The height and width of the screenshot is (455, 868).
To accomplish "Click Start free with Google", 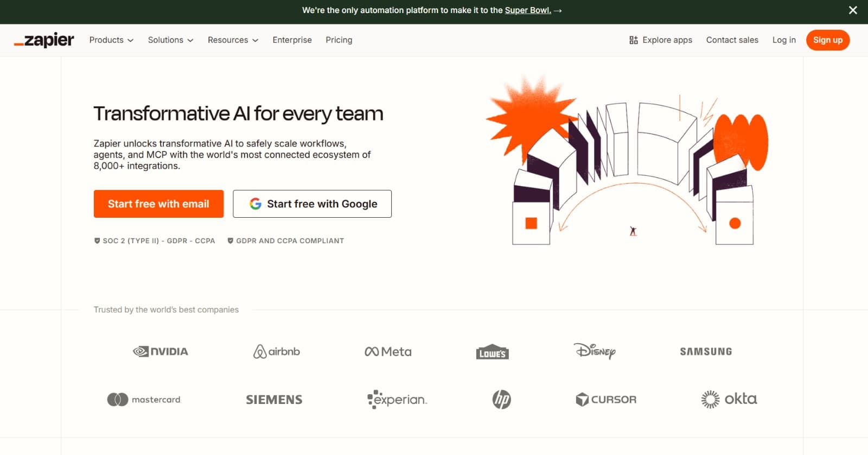I will pos(312,204).
